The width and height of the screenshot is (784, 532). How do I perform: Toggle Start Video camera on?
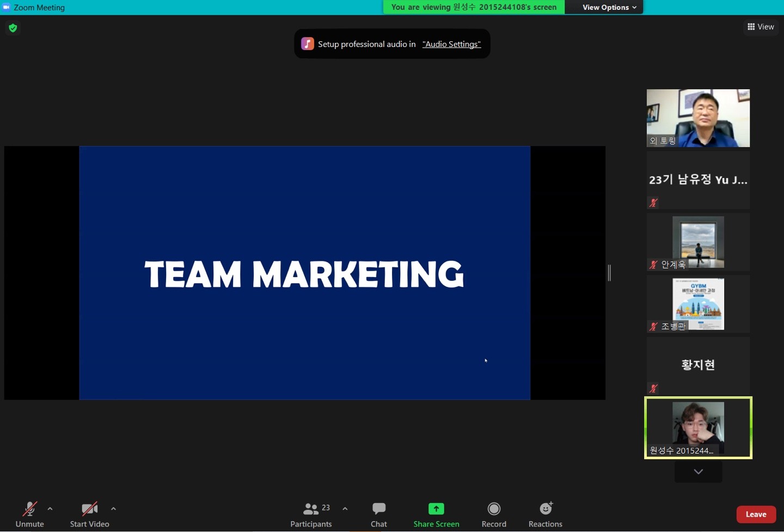89,509
